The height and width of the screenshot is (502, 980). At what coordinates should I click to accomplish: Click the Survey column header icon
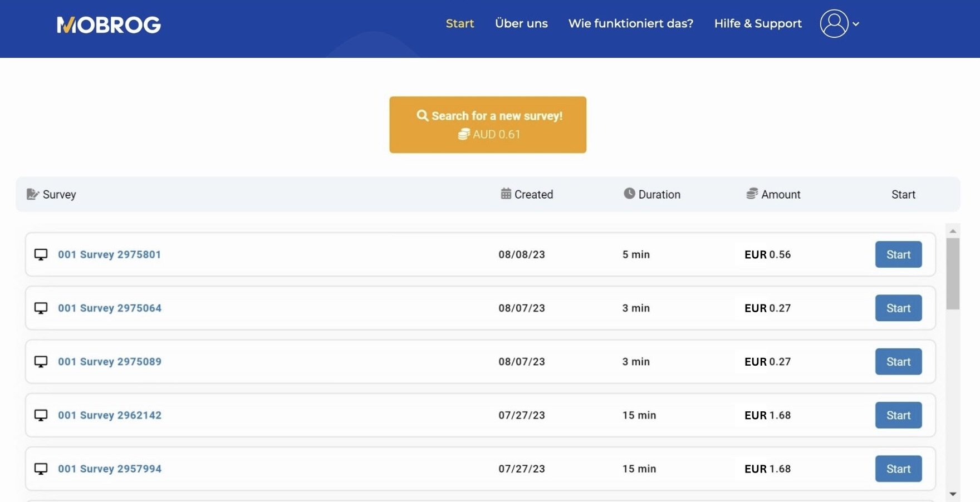[33, 194]
